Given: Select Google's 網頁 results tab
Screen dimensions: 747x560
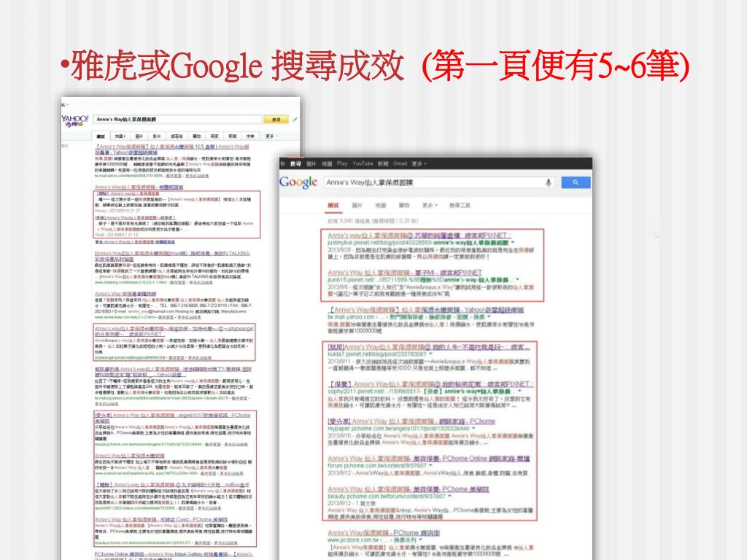Looking at the screenshot, I should [x=333, y=205].
